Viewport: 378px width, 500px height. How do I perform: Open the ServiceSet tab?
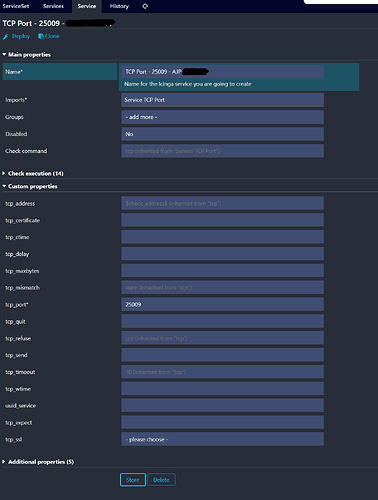point(16,6)
